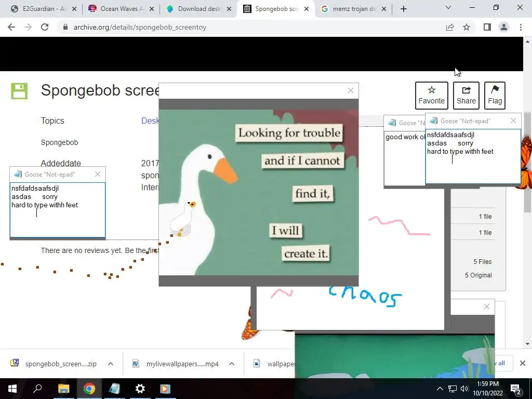Click the 5 Files entry
Screen dimensions: 532x399
coord(483,262)
